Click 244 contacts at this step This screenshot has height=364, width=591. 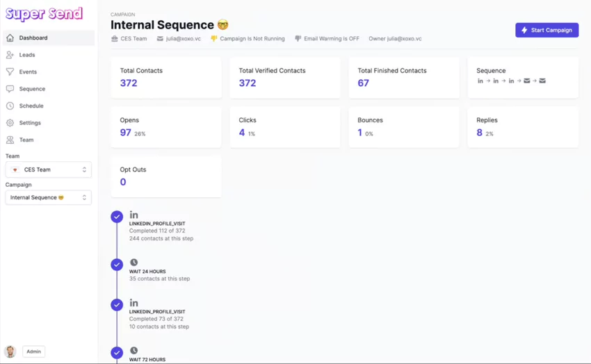pyautogui.click(x=161, y=239)
